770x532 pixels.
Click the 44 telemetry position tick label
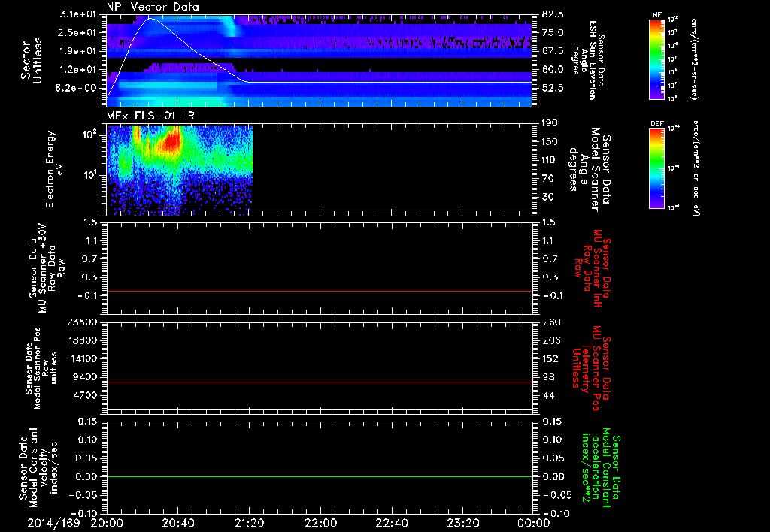click(x=548, y=395)
